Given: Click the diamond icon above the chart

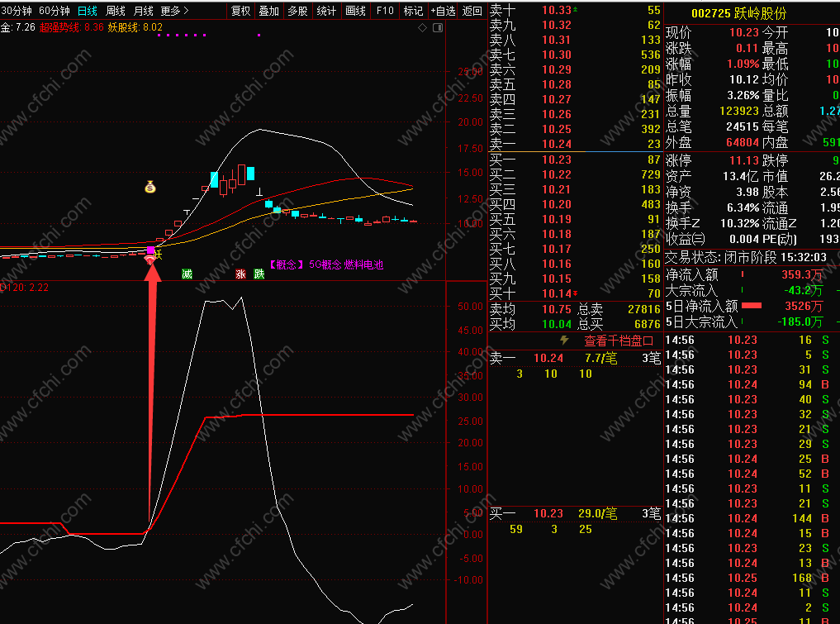Looking at the screenshot, I should (423, 27).
